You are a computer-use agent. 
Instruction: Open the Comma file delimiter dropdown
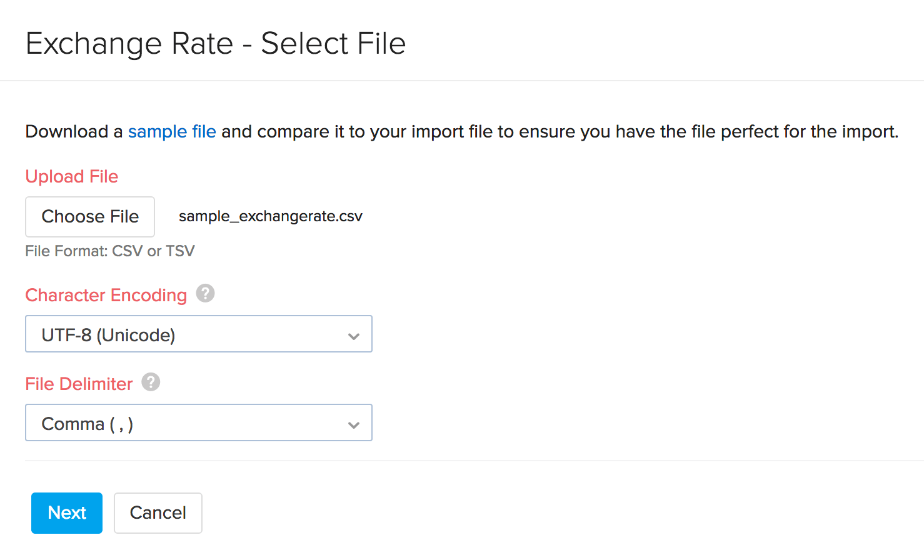tap(199, 422)
